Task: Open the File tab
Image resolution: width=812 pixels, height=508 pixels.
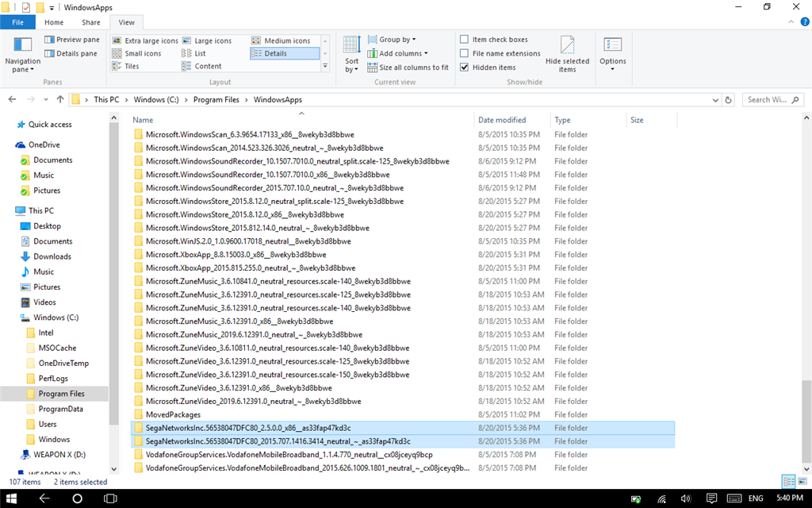Action: click(17, 22)
